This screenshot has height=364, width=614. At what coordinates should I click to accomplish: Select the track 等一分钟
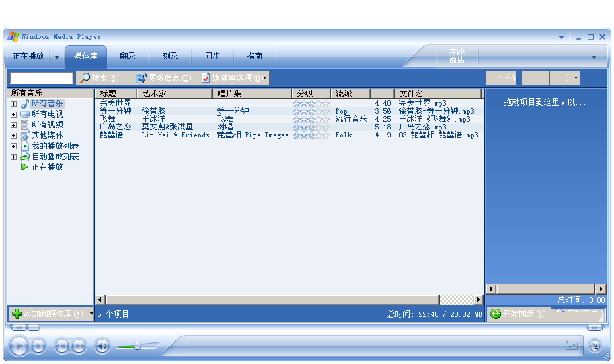point(115,111)
